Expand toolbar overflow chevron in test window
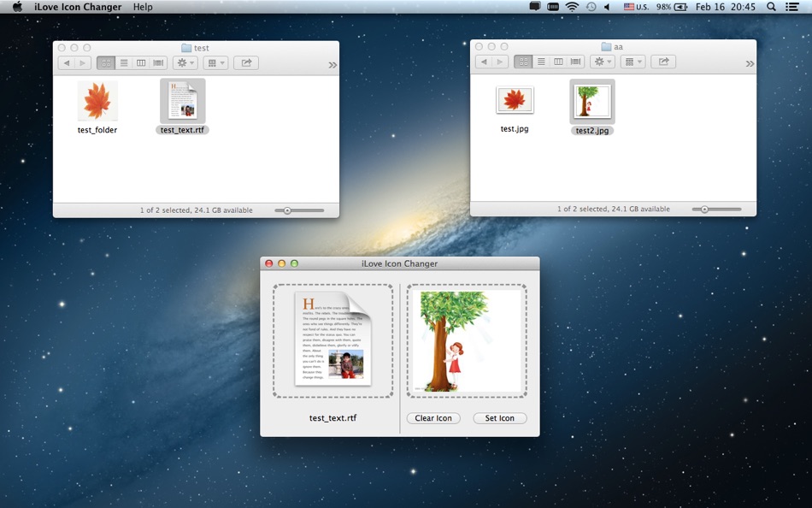This screenshot has height=508, width=812. (x=332, y=65)
